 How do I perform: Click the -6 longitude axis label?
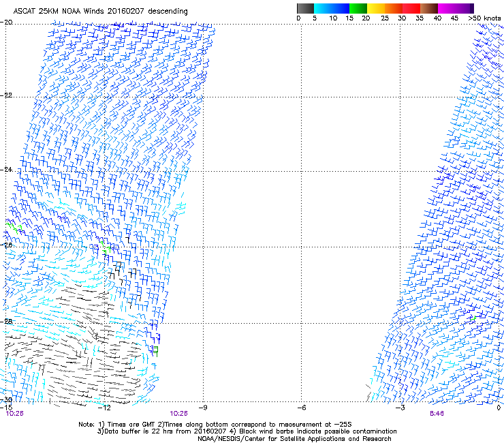click(x=301, y=408)
